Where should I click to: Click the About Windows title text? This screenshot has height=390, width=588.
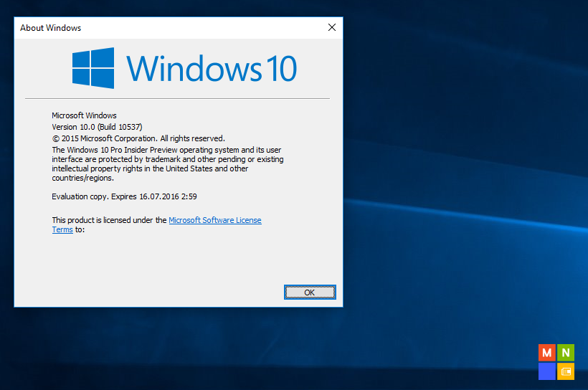point(51,28)
